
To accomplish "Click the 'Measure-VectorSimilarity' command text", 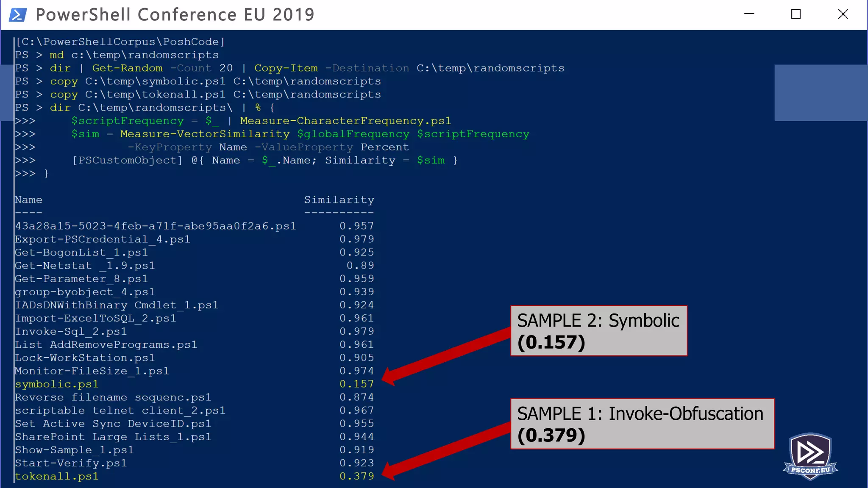I will coord(205,134).
